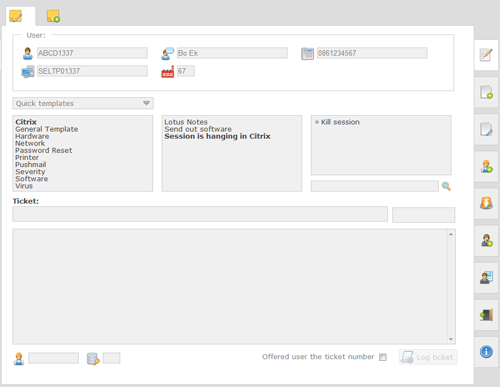Screen dimensions: 500x387
Task: Select 'Password Reset' in category list
Action: (x=44, y=150)
